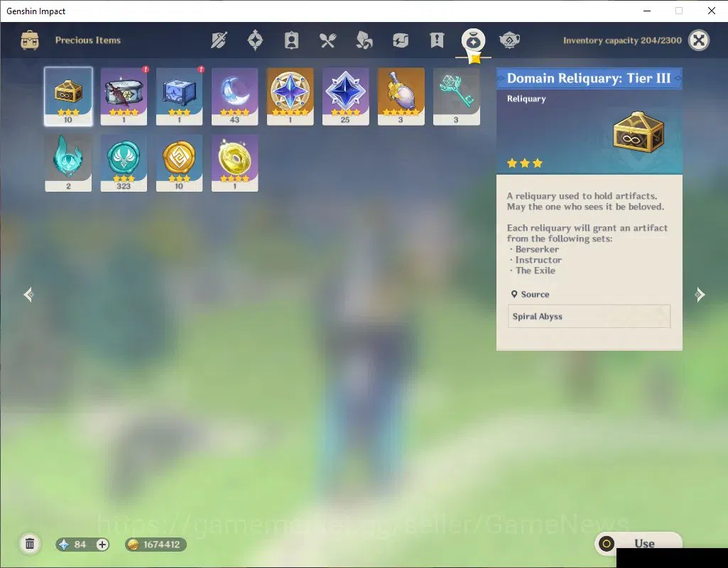Add Primogems with the plus button
The height and width of the screenshot is (568, 728).
[x=102, y=545]
